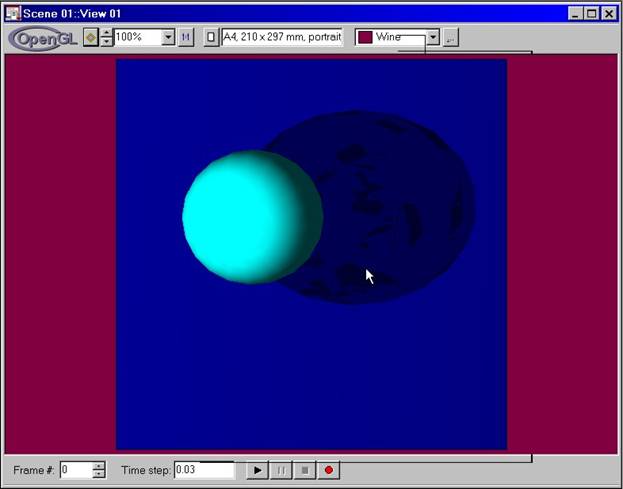The height and width of the screenshot is (489, 623).
Task: Click the red Record button
Action: click(327, 469)
